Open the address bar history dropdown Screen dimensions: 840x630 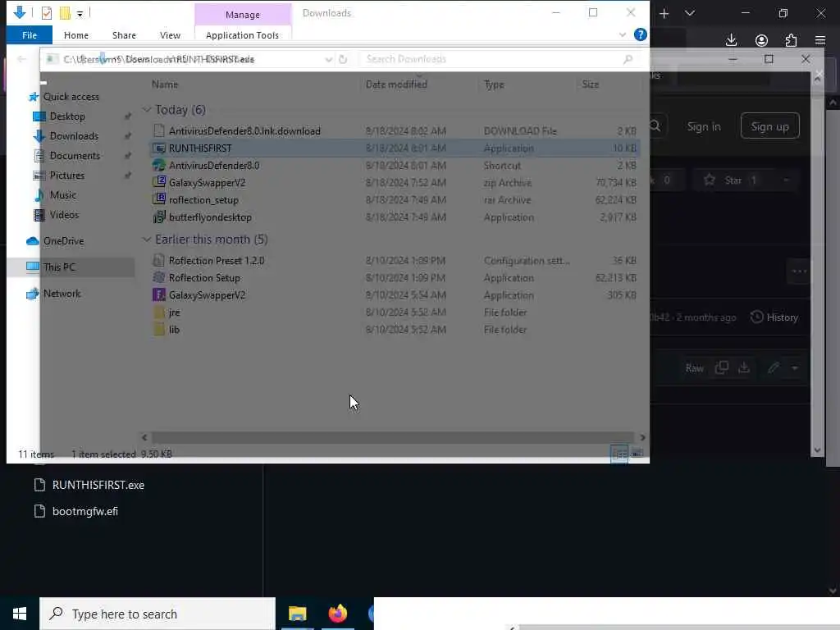[x=328, y=59]
